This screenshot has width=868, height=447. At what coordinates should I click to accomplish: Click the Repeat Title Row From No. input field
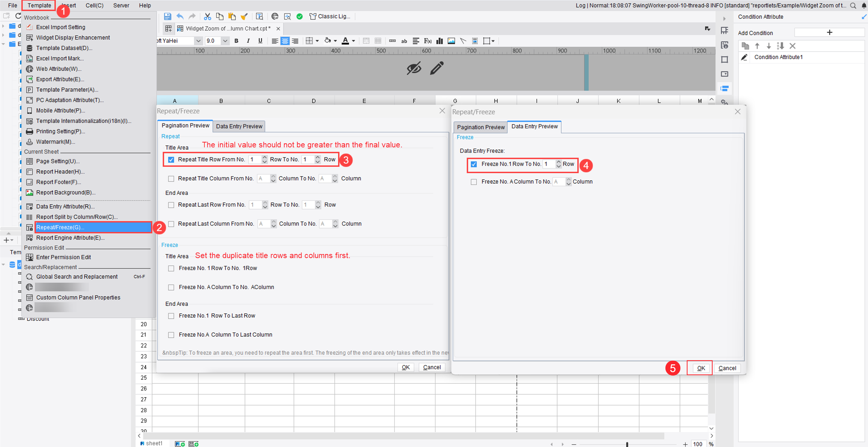tap(255, 160)
